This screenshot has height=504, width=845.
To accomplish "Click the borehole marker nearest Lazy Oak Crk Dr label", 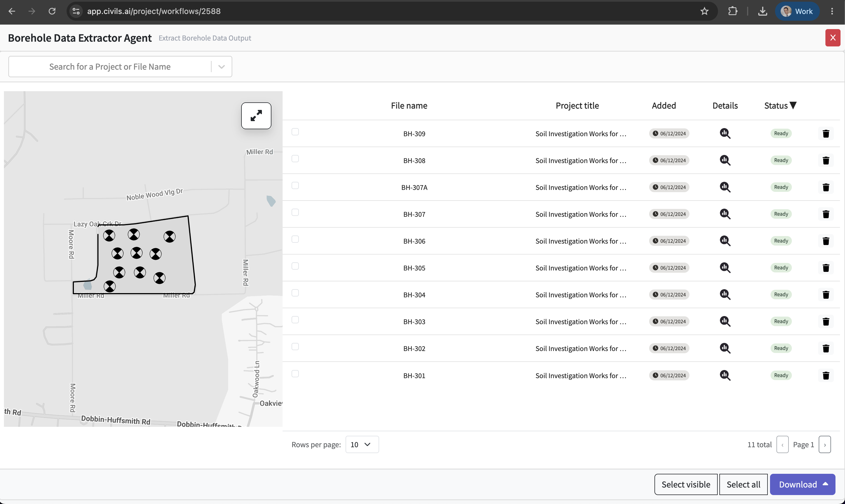I will coord(109,235).
